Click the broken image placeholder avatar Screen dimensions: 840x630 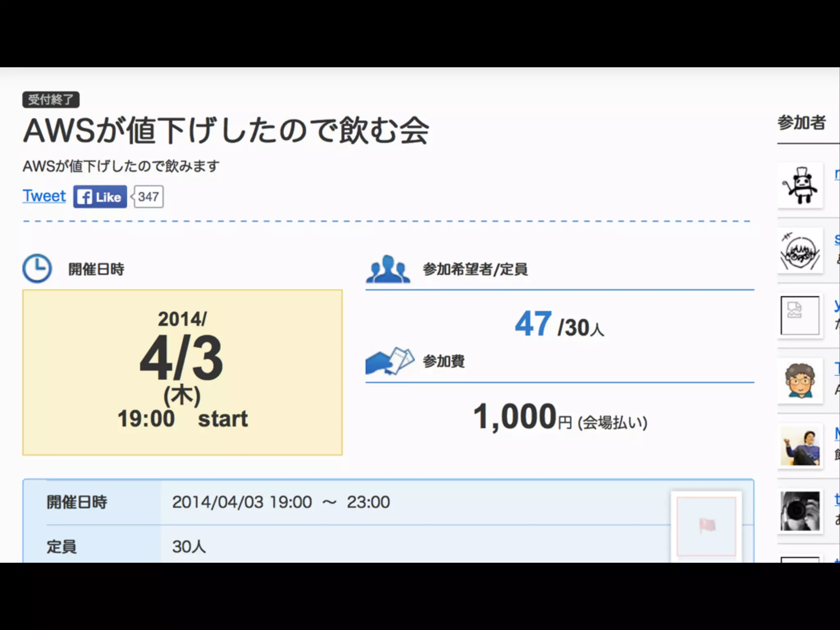click(x=800, y=315)
